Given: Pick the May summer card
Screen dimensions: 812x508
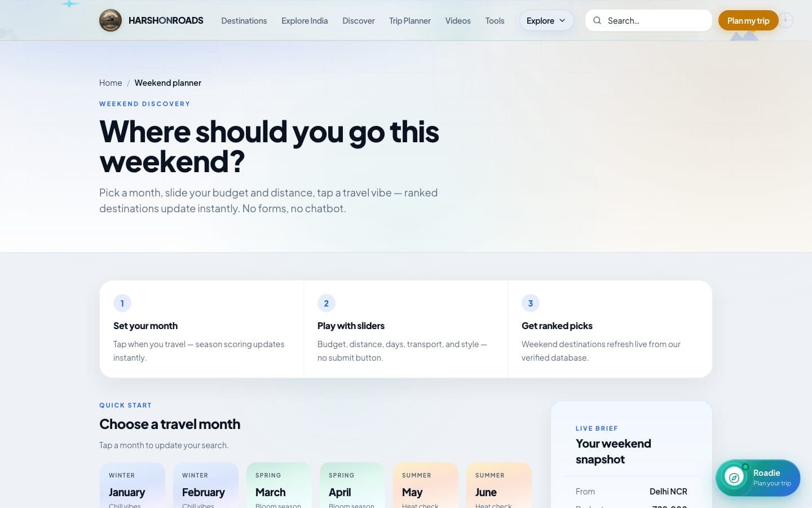Looking at the screenshot, I should [426, 485].
